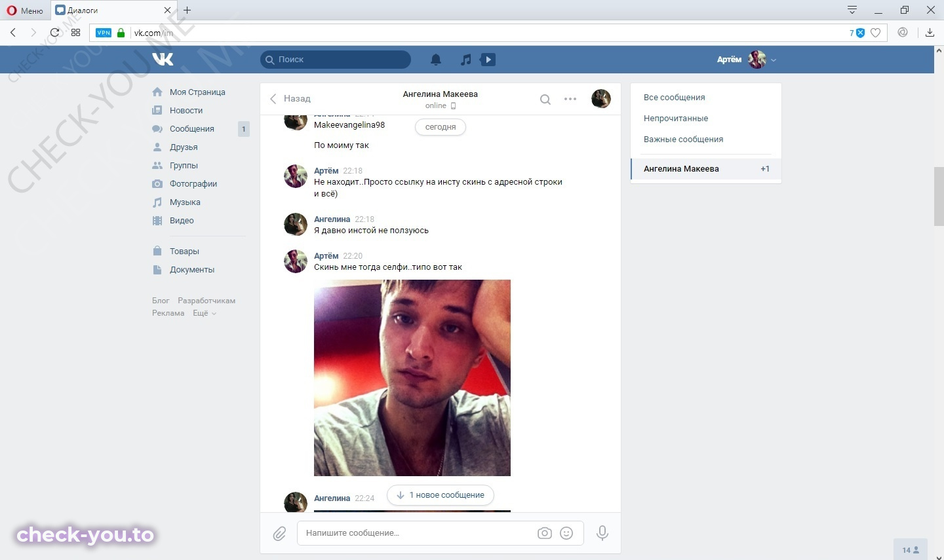944x560 pixels.
Task: Expand the Артём profile menu
Action: pyautogui.click(x=747, y=60)
